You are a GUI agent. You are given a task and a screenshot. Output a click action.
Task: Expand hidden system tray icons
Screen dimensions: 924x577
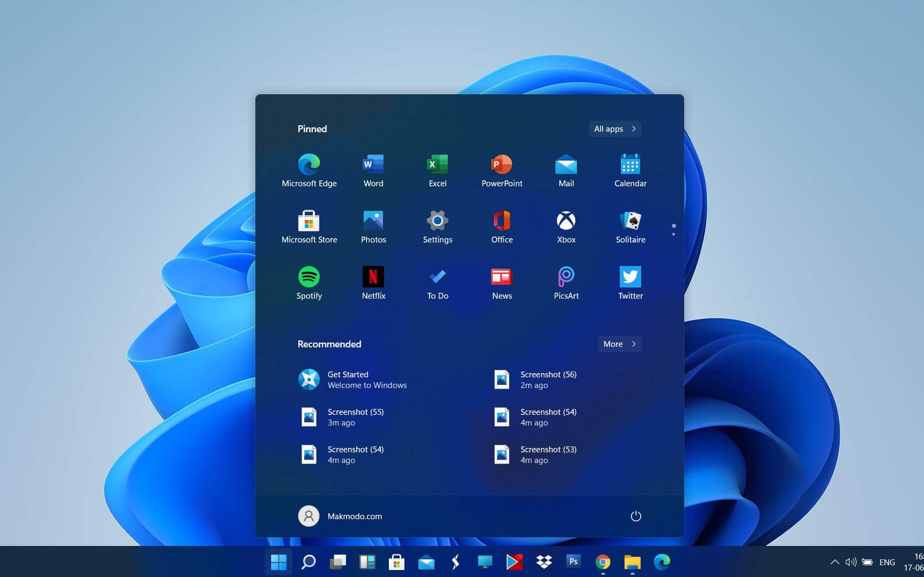(835, 562)
